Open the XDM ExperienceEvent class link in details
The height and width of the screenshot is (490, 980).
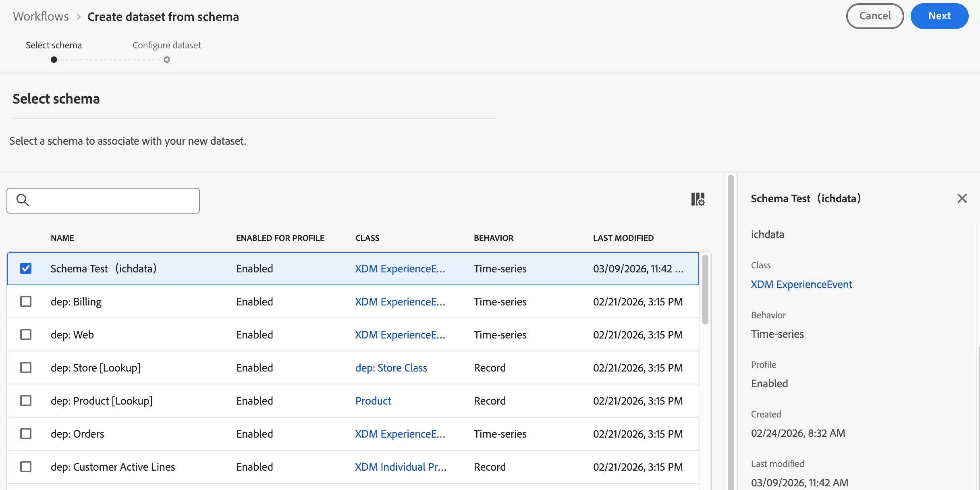801,284
